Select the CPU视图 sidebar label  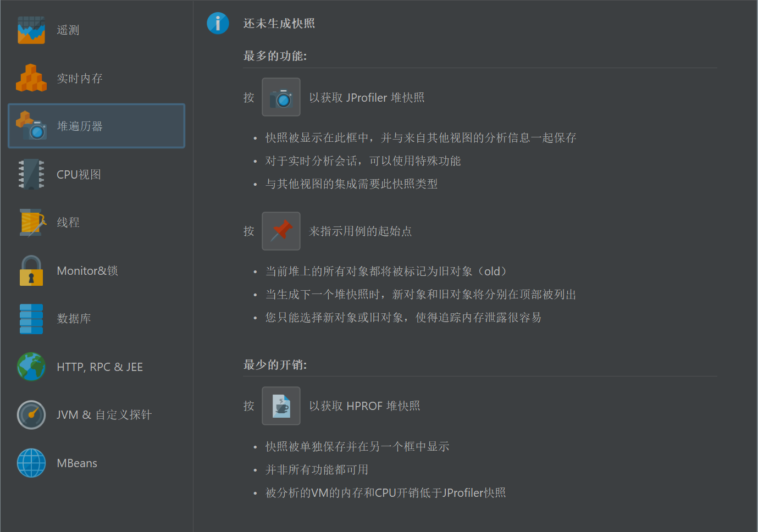click(x=79, y=175)
